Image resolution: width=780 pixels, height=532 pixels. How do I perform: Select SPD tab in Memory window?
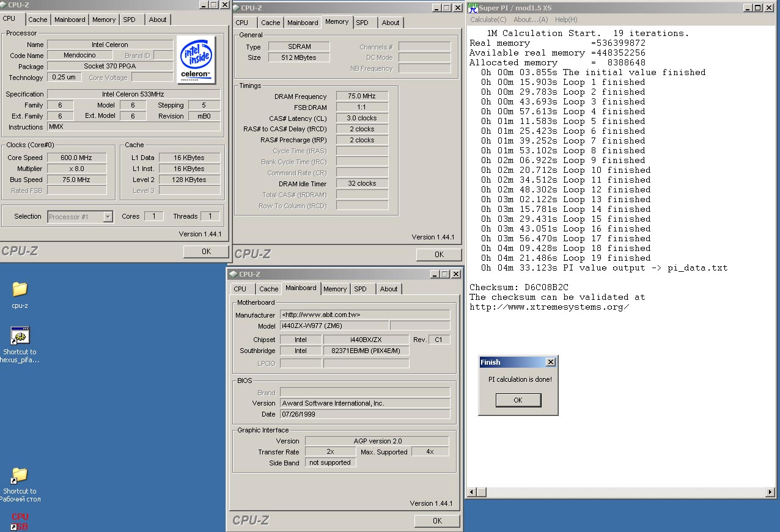click(362, 23)
